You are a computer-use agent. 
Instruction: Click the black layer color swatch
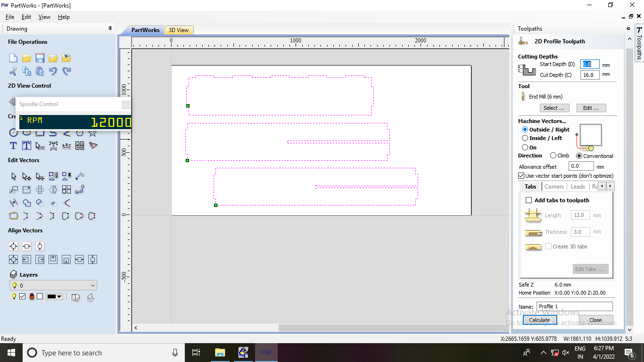51,296
